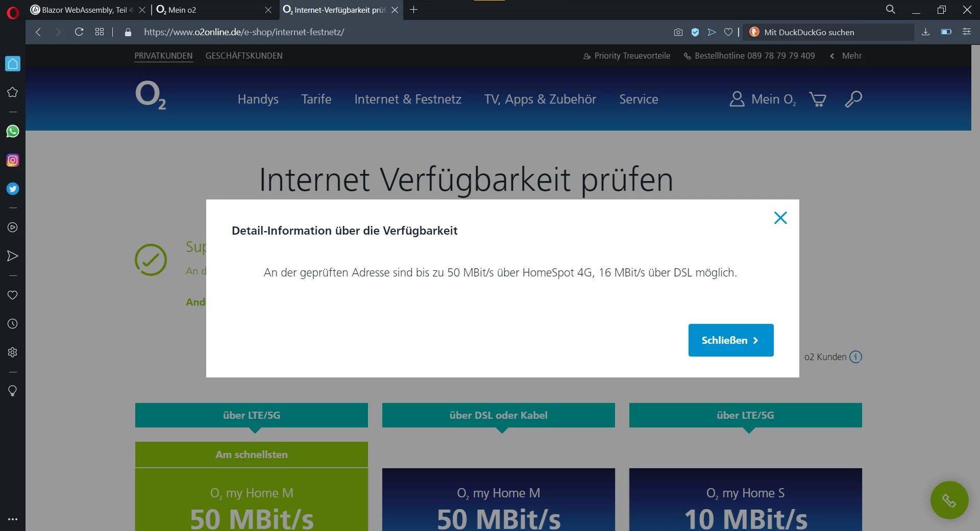
Task: Go back to the previous page
Action: coord(38,32)
